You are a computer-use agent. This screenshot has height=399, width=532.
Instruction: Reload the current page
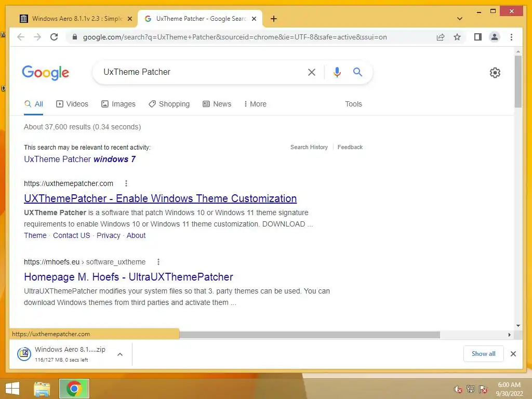(x=54, y=37)
